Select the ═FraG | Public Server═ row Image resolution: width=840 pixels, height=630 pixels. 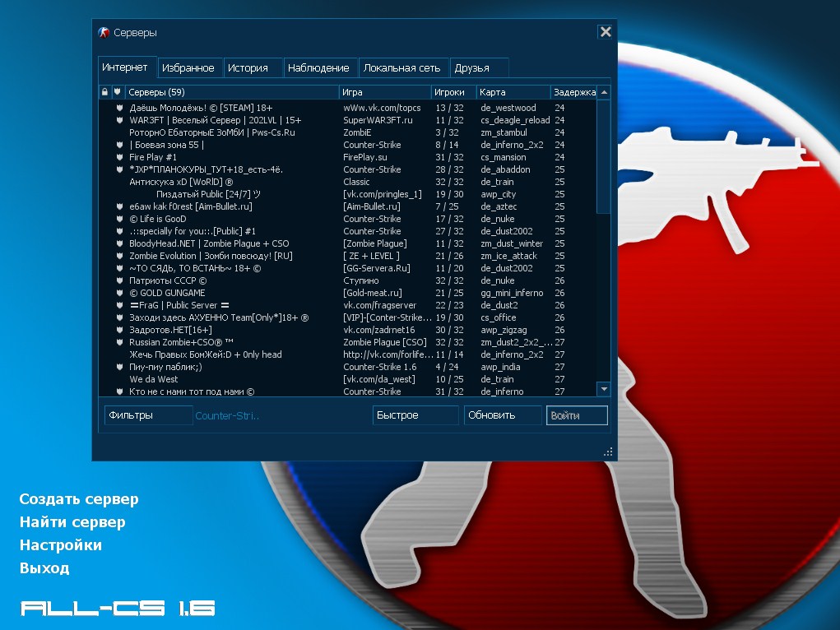348,305
